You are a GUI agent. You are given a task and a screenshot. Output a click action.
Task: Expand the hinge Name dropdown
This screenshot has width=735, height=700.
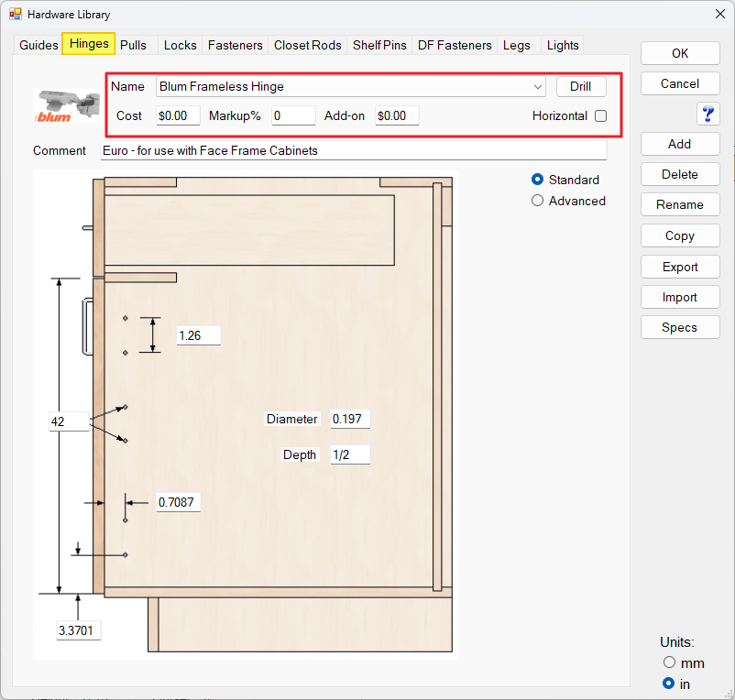tap(538, 87)
